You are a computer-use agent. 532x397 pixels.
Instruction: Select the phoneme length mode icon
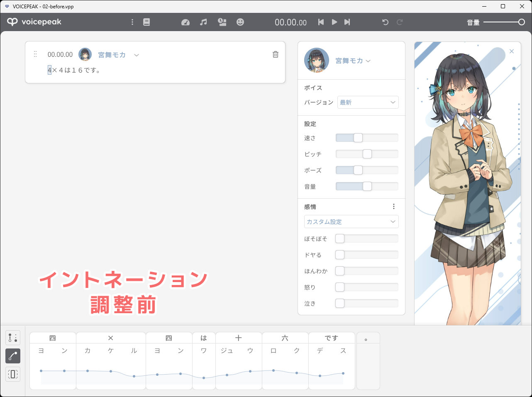13,374
